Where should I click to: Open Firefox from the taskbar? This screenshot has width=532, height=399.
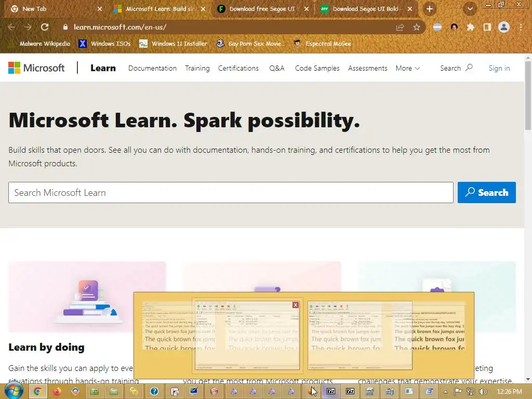tap(57, 391)
